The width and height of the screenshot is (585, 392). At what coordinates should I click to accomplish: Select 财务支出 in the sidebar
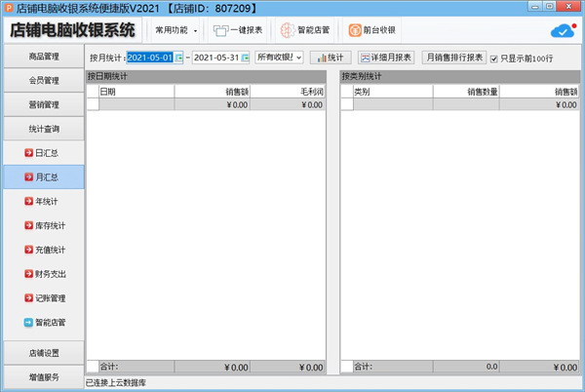(x=44, y=274)
